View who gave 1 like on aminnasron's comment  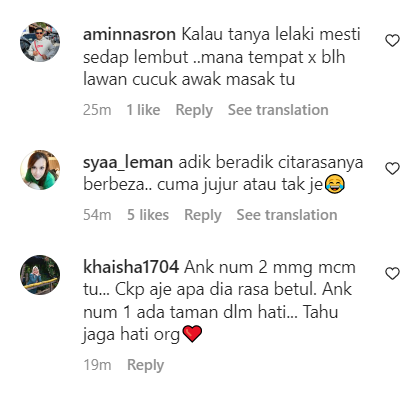[143, 110]
